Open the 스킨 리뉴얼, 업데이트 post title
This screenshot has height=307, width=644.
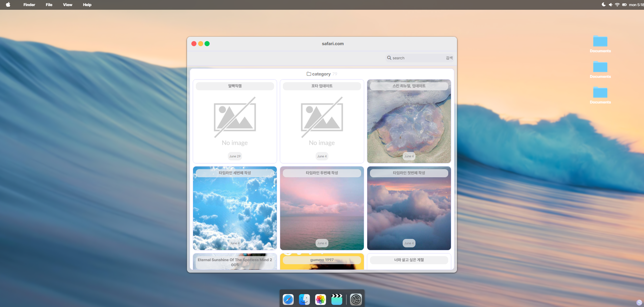[x=409, y=86]
